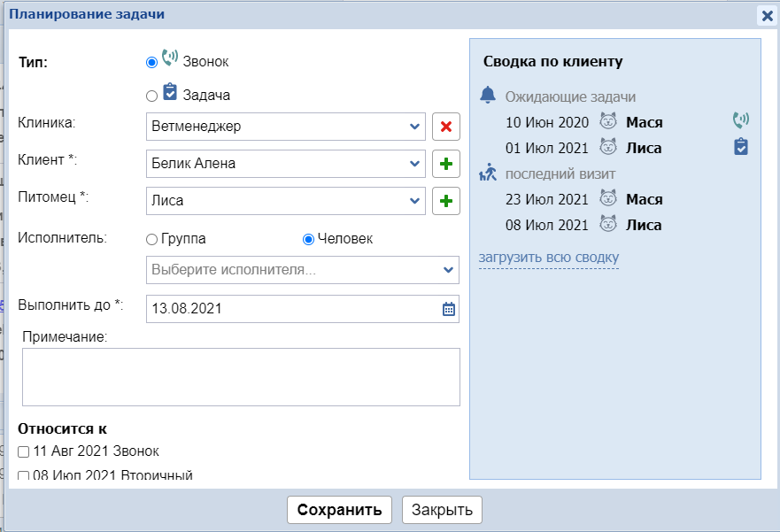
Task: Click bell icon at Ожидающие задачи
Action: [x=488, y=96]
